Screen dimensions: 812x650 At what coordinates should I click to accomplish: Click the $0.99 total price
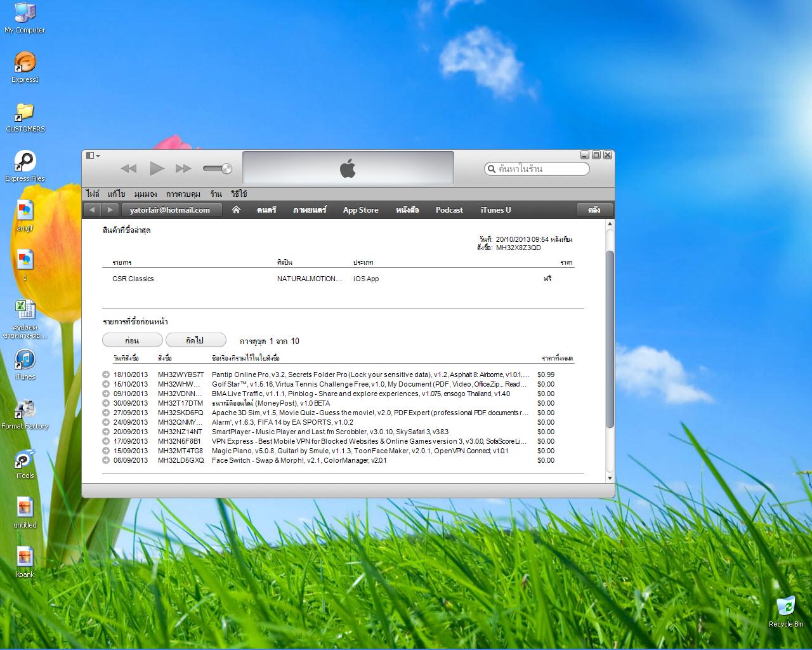coord(546,375)
